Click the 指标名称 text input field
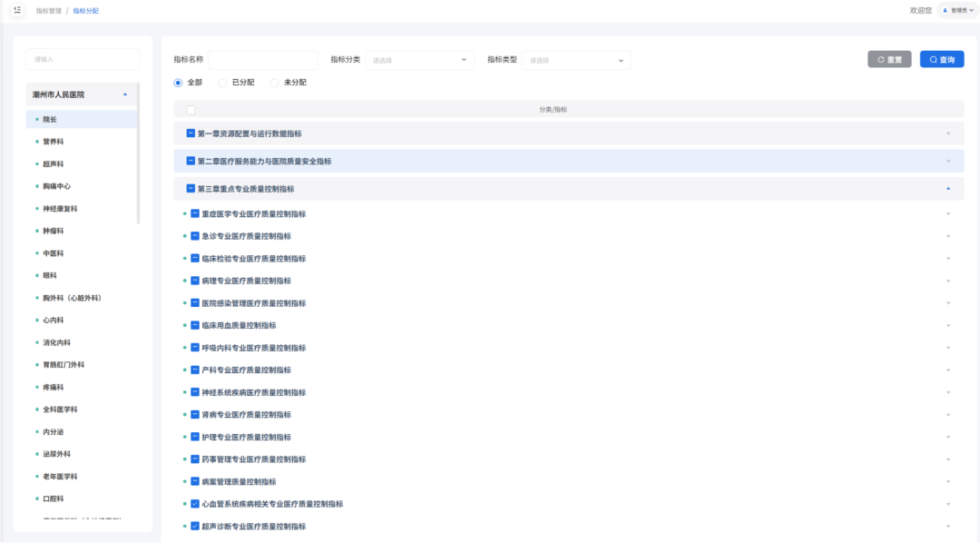 coord(263,60)
